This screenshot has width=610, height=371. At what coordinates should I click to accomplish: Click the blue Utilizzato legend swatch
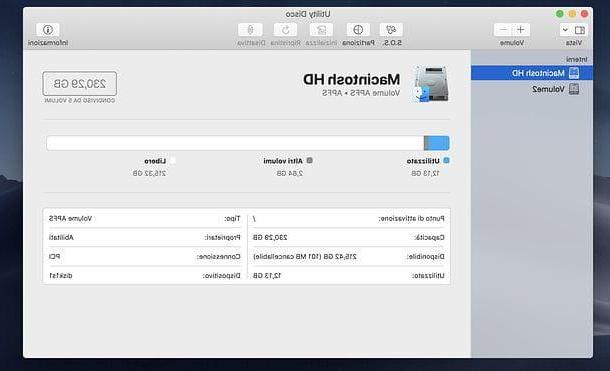446,160
